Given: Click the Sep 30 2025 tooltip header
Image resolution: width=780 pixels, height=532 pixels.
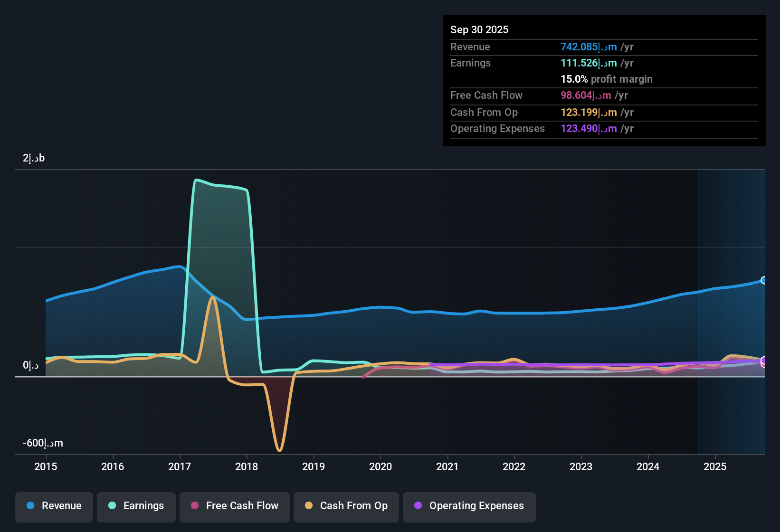Looking at the screenshot, I should click(479, 29).
